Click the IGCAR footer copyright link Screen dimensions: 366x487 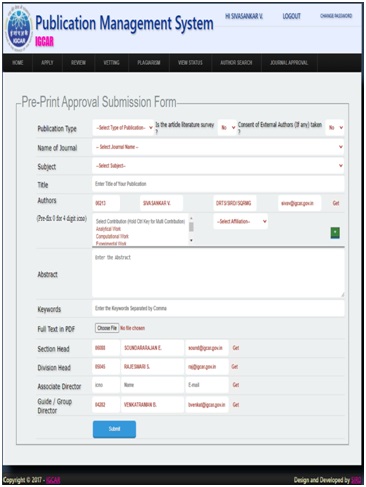coord(53,480)
